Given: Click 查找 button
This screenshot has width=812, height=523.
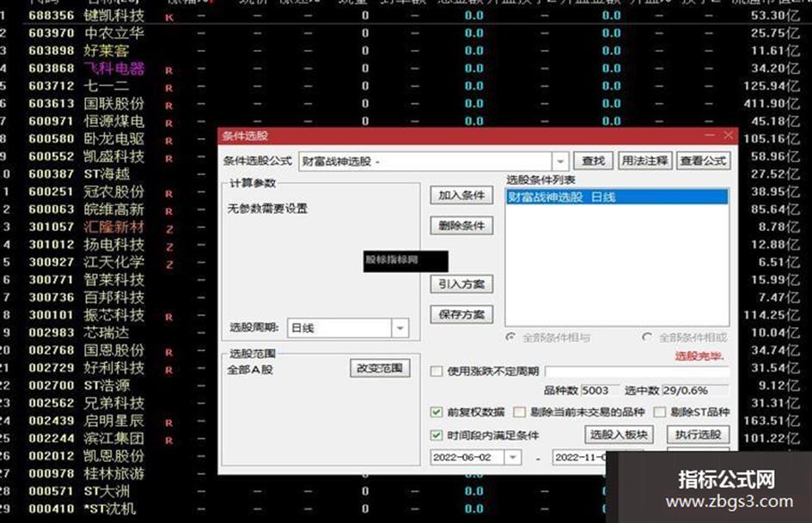Looking at the screenshot, I should [594, 161].
